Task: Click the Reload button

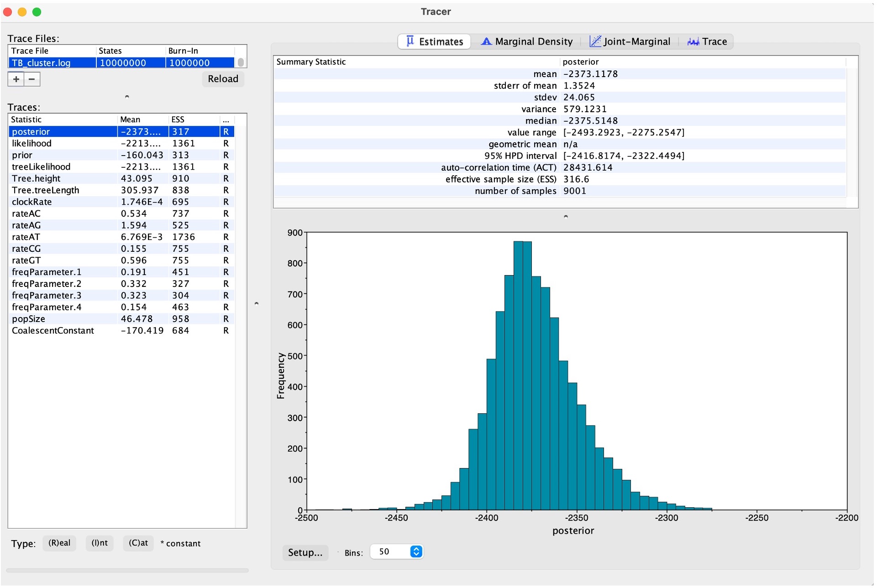Action: [223, 79]
